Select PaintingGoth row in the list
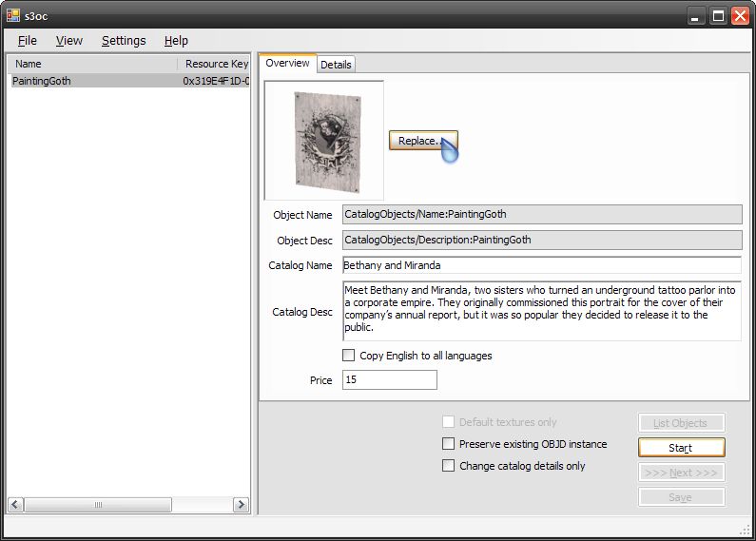The width and height of the screenshot is (756, 541). tap(42, 82)
